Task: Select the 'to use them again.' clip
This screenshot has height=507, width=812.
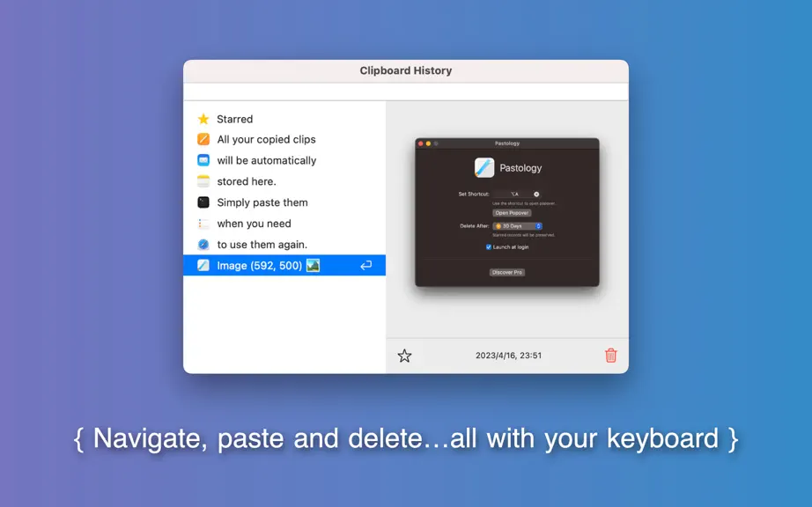Action: 284,244
